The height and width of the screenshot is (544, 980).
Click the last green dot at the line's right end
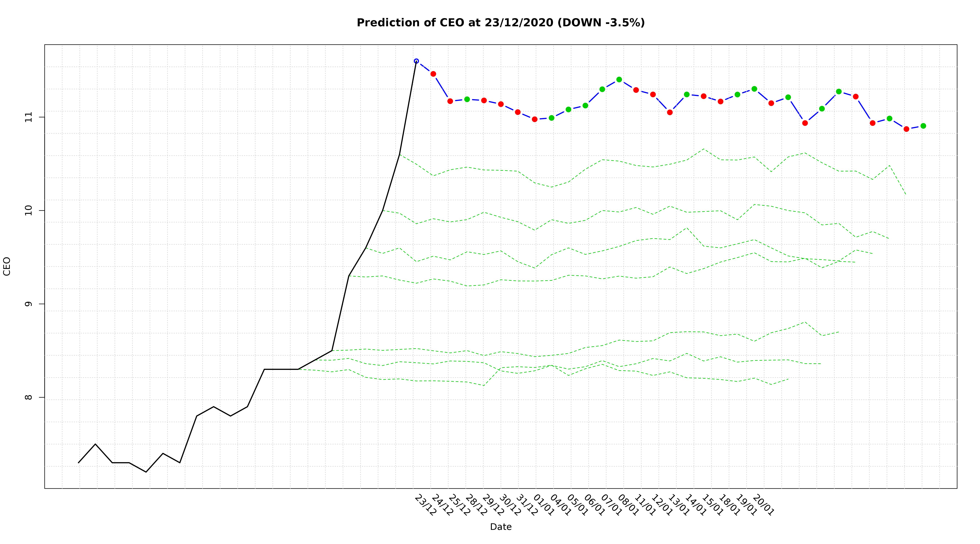[923, 126]
